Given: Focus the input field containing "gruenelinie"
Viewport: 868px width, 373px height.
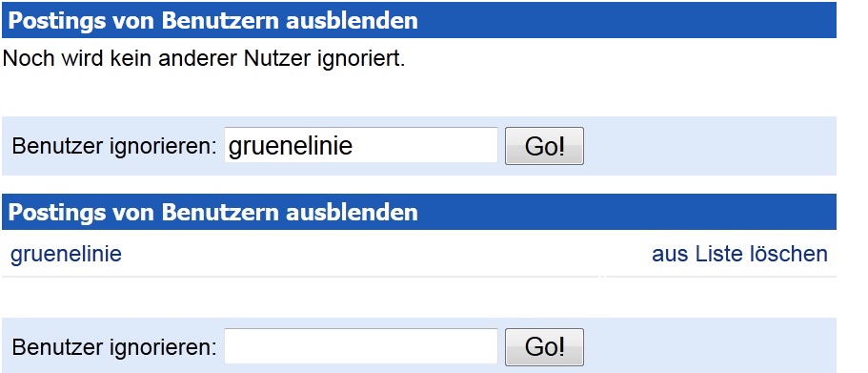Looking at the screenshot, I should click(361, 145).
